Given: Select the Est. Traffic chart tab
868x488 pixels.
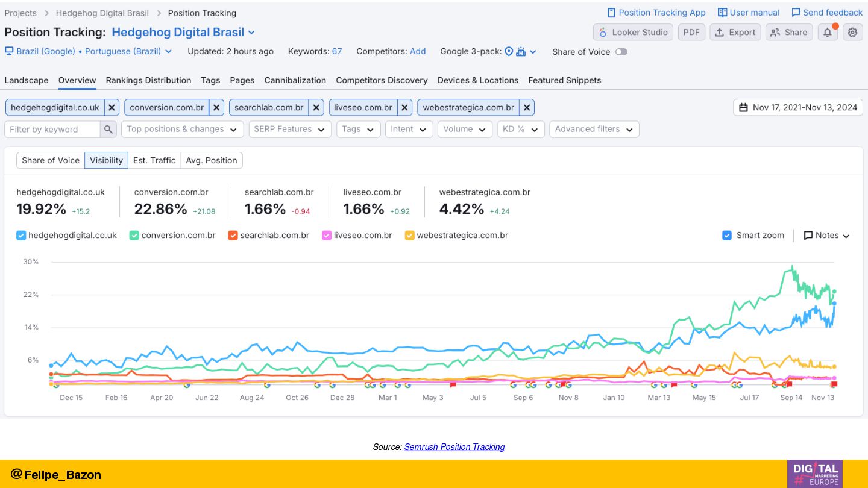Looking at the screenshot, I should 154,160.
